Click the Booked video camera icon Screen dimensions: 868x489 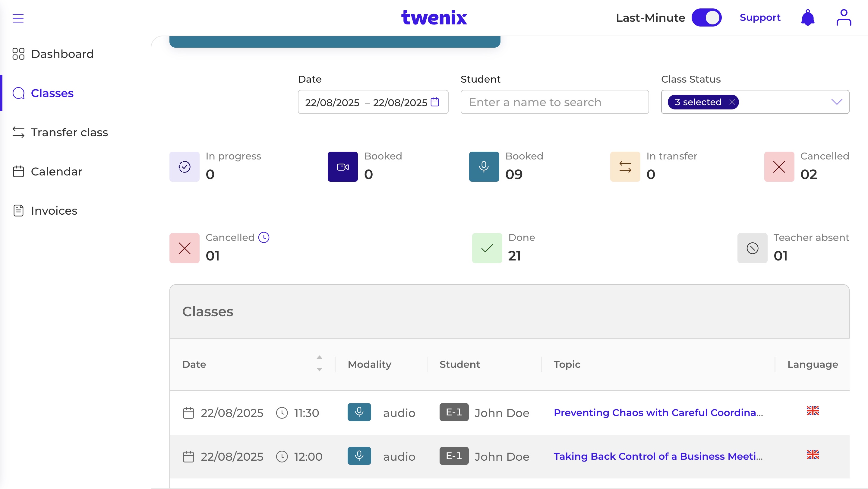343,167
